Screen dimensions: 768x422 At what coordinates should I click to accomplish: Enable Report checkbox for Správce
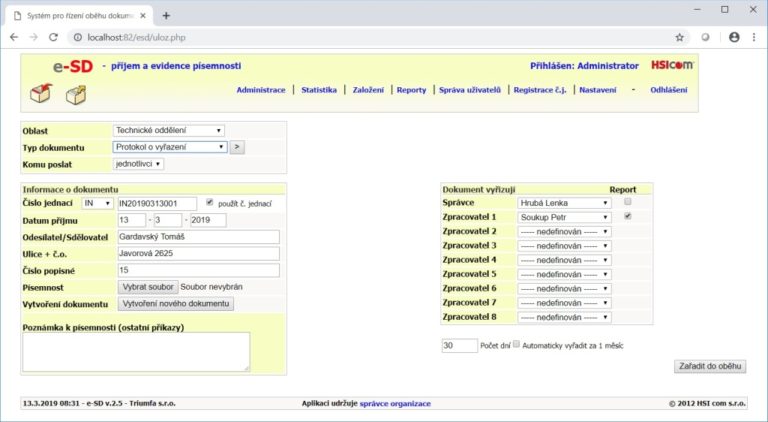pyautogui.click(x=627, y=202)
